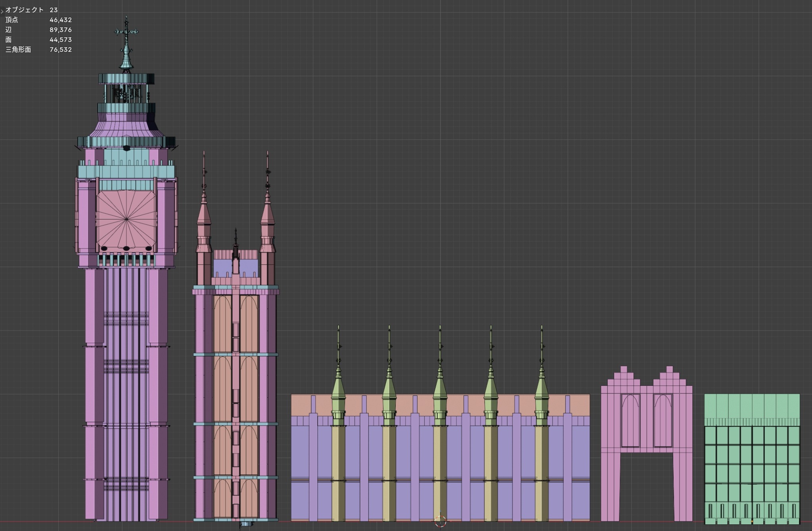Click the 面 44,573 face count
The image size is (812, 531).
point(38,39)
